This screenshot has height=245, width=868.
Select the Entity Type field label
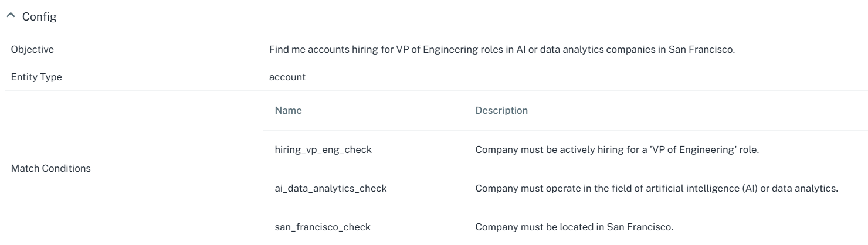click(36, 77)
